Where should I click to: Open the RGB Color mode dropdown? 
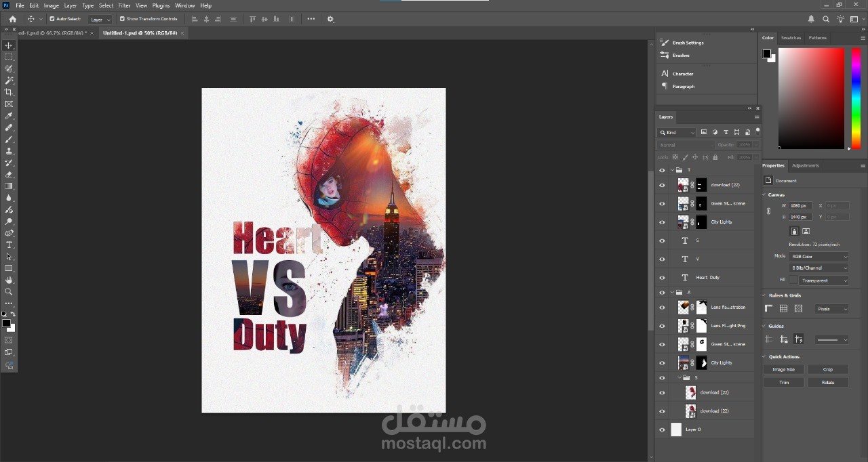819,257
